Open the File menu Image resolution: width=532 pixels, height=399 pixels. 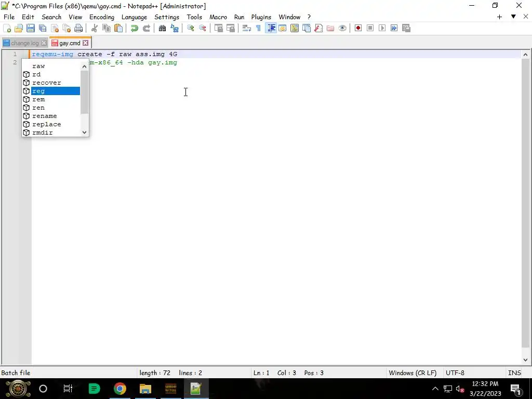click(x=9, y=17)
